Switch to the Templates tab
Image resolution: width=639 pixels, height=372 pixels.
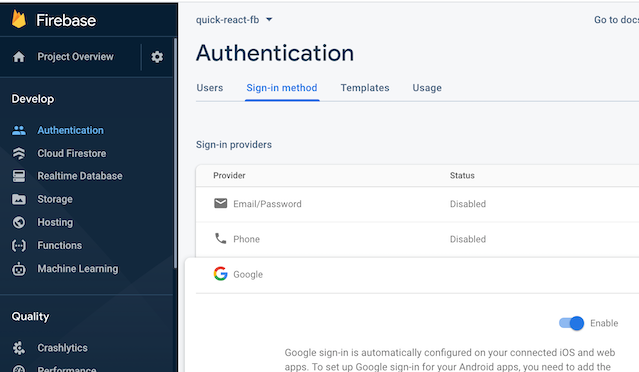[365, 88]
